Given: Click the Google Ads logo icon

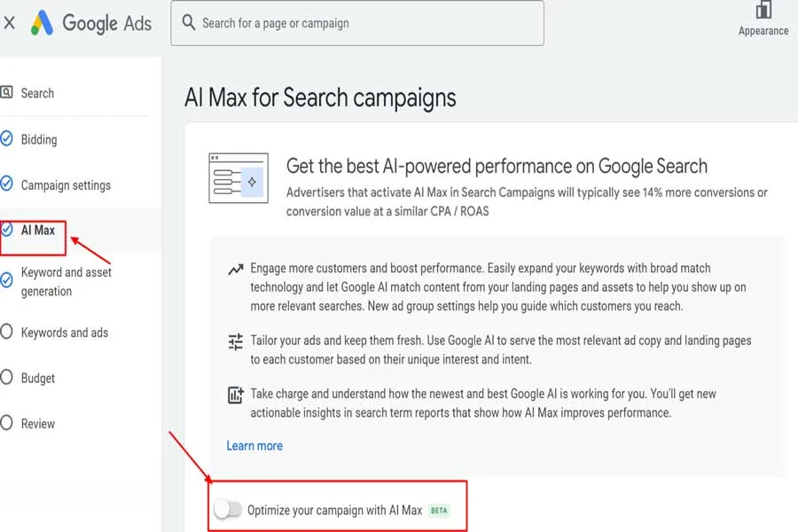Looking at the screenshot, I should tap(42, 23).
